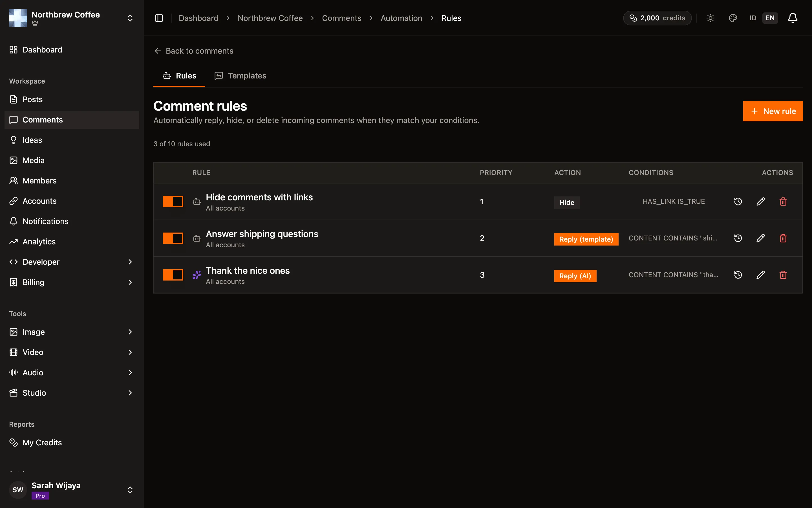The height and width of the screenshot is (508, 812).
Task: Edit the Answer shipping questions rule
Action: (761, 238)
